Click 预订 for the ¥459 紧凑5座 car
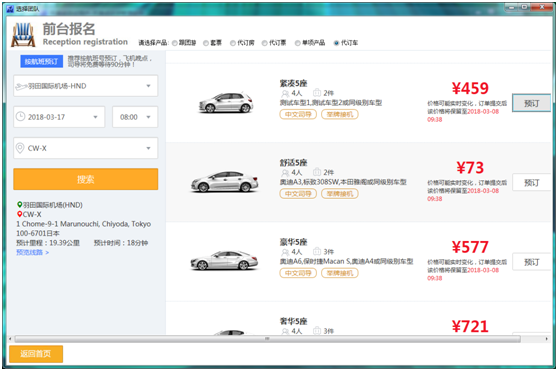This screenshot has height=371, width=558. 531,103
